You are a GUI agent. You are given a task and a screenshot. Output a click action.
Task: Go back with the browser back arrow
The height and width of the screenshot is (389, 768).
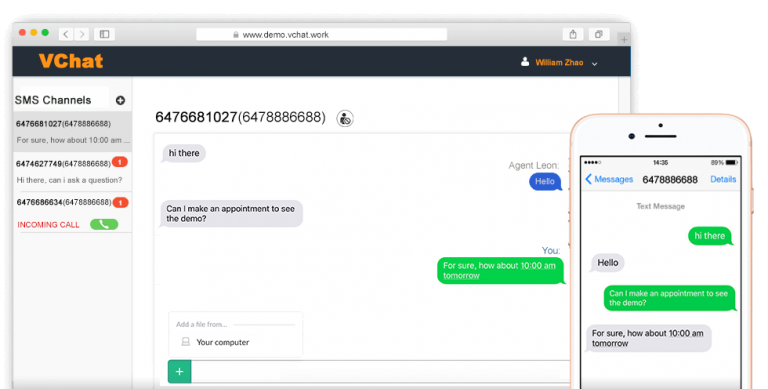click(x=66, y=34)
